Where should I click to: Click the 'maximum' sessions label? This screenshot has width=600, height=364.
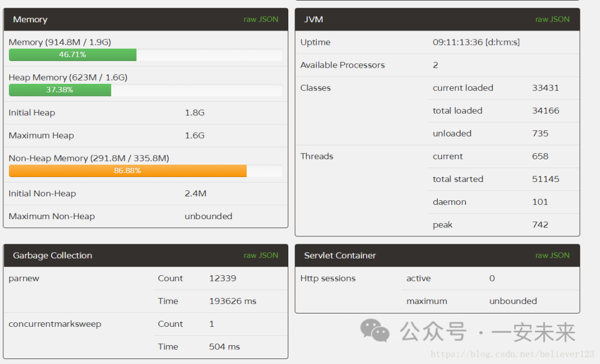pyautogui.click(x=427, y=301)
